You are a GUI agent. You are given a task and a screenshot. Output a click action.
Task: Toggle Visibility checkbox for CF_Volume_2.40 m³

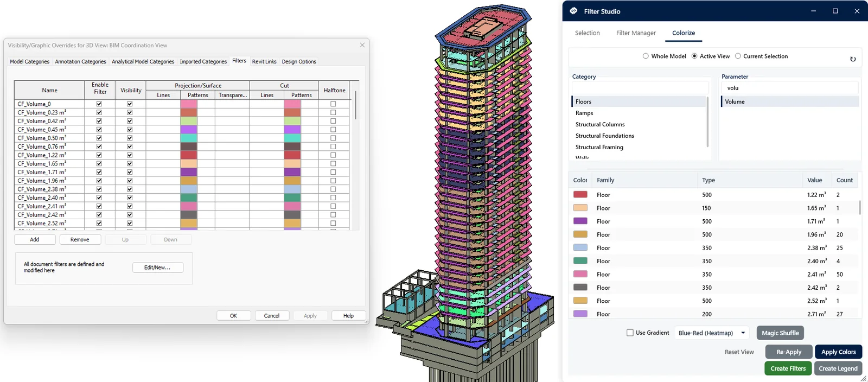pyautogui.click(x=130, y=198)
